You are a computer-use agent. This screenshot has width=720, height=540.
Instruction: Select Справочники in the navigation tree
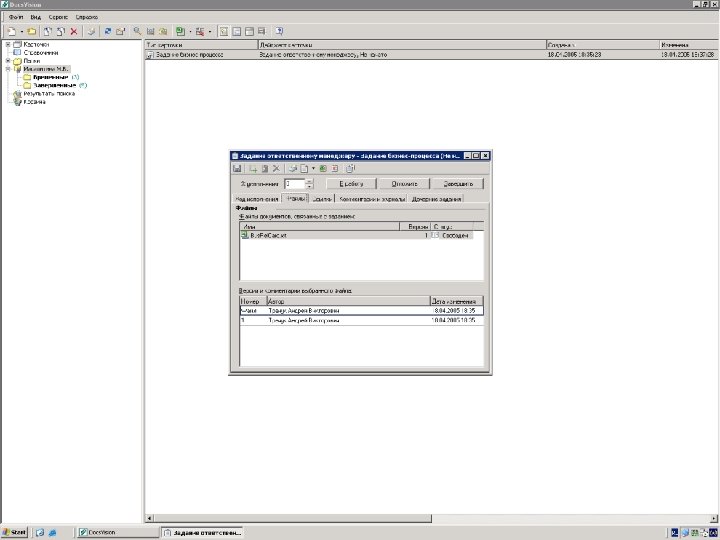pyautogui.click(x=40, y=53)
